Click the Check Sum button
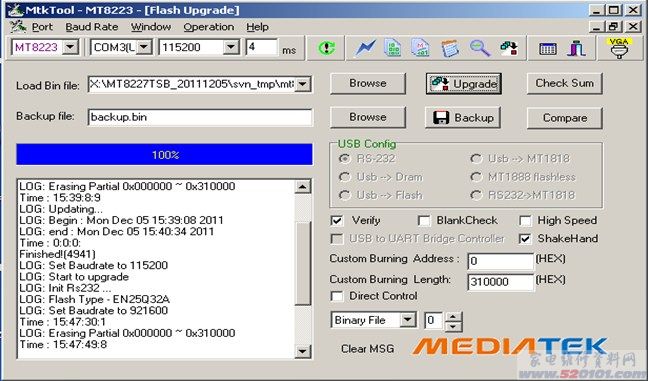Image resolution: width=648 pixels, height=381 pixels. (565, 83)
